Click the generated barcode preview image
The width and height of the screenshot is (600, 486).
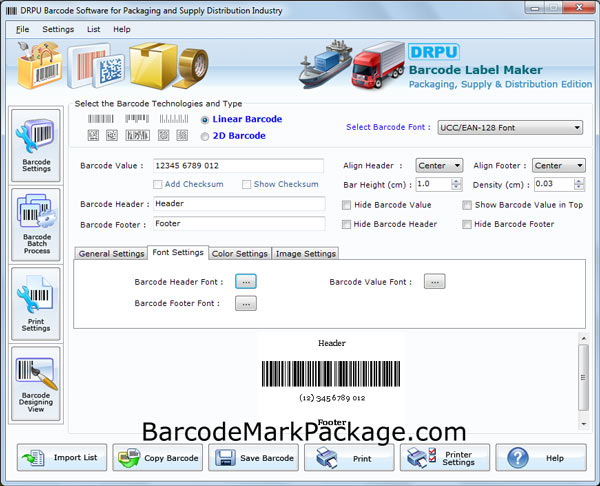tap(331, 374)
